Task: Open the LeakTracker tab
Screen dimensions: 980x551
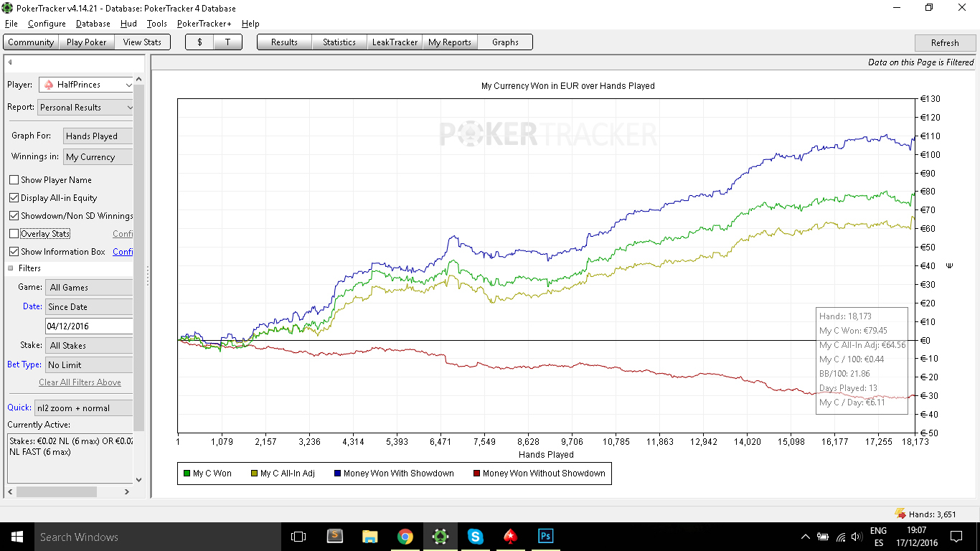Action: click(x=395, y=42)
